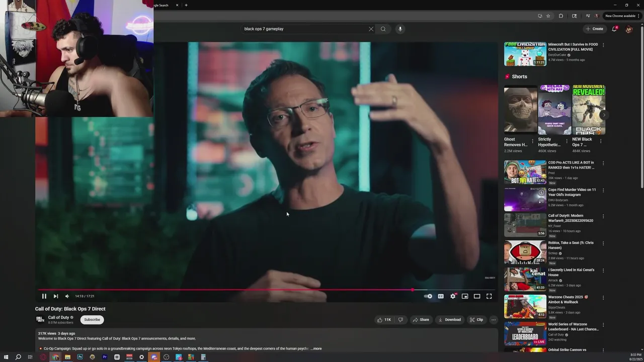Viewport: 644px width, 362px height.
Task: Open Cops Find Murder Video recommendation
Action: (x=525, y=200)
